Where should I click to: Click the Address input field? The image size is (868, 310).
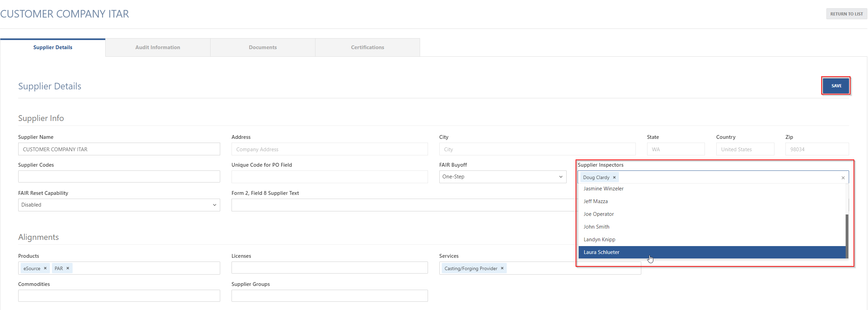pos(330,149)
